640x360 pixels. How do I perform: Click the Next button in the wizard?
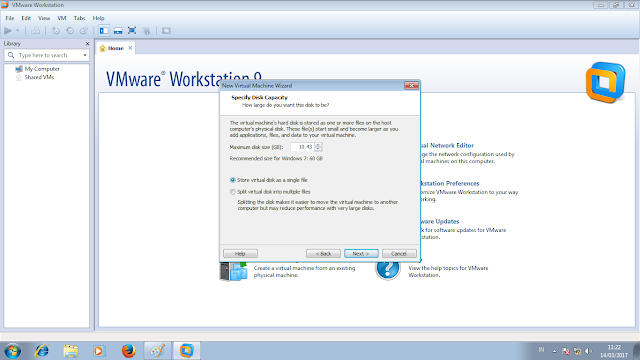pos(361,253)
